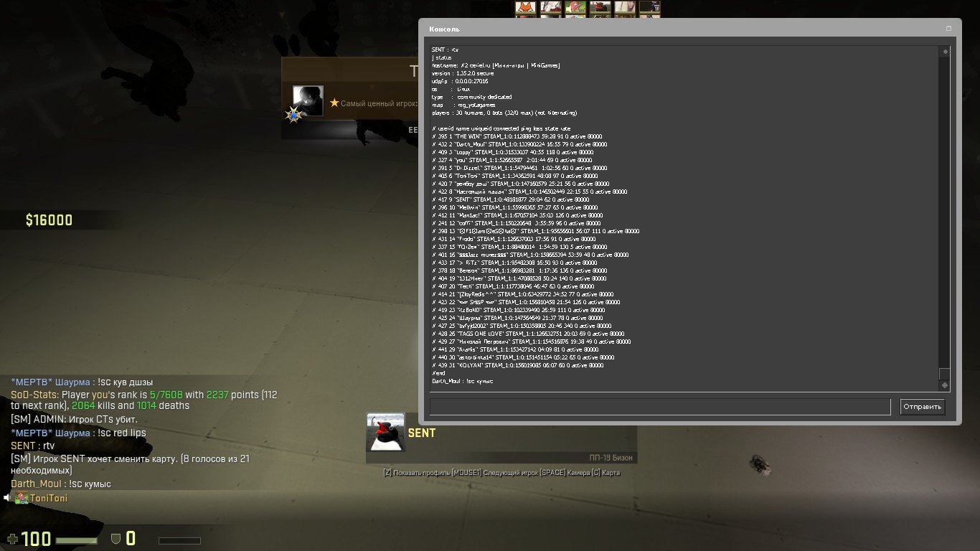Click the armor shield icon
The image size is (980, 551).
click(116, 539)
